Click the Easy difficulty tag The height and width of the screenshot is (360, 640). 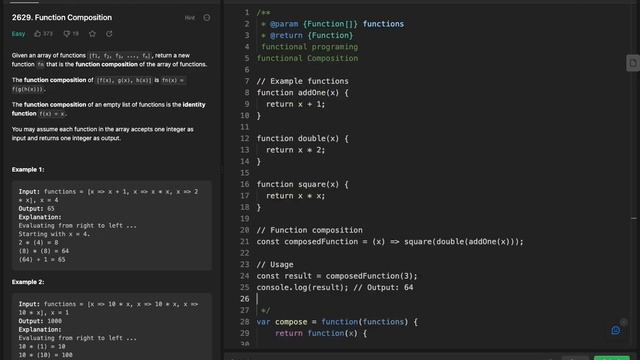tap(18, 34)
